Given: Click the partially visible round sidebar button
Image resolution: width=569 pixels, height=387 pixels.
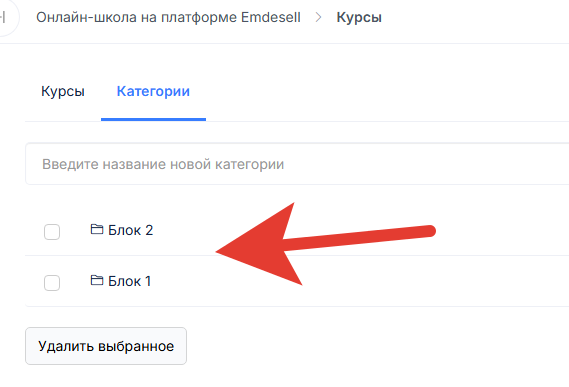Looking at the screenshot, I should click(7, 17).
